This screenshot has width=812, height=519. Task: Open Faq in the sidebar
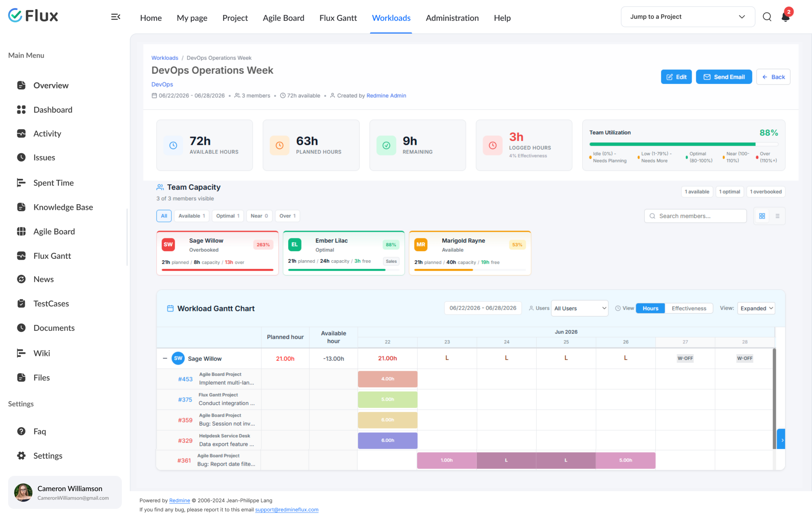click(x=39, y=431)
